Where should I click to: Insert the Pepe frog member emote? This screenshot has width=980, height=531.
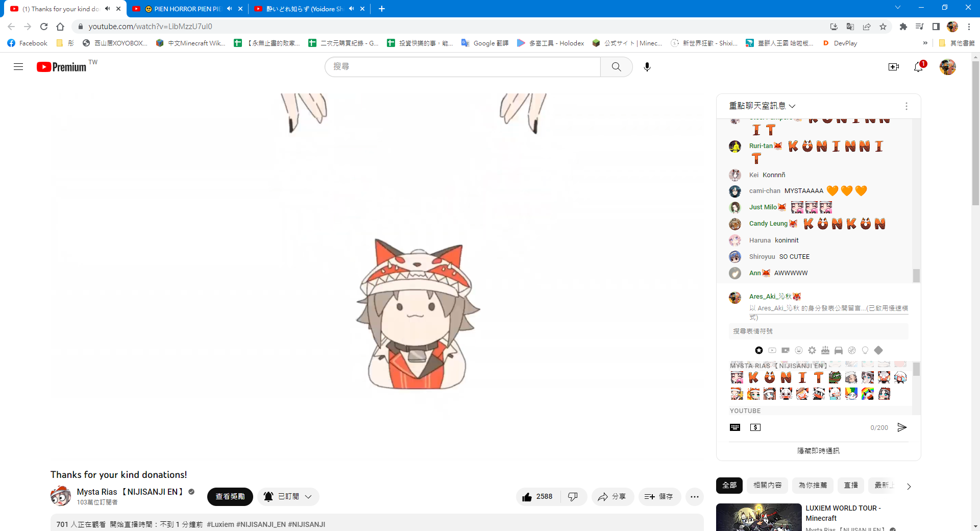[835, 377]
